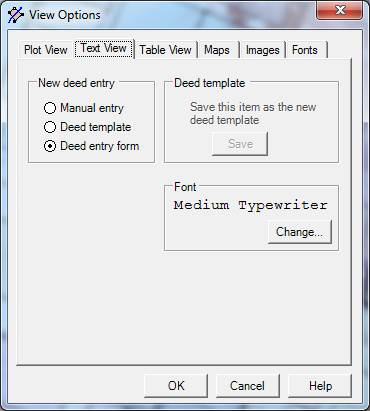Click the Save deed template button
Screen dimensions: 370x411
tap(240, 144)
